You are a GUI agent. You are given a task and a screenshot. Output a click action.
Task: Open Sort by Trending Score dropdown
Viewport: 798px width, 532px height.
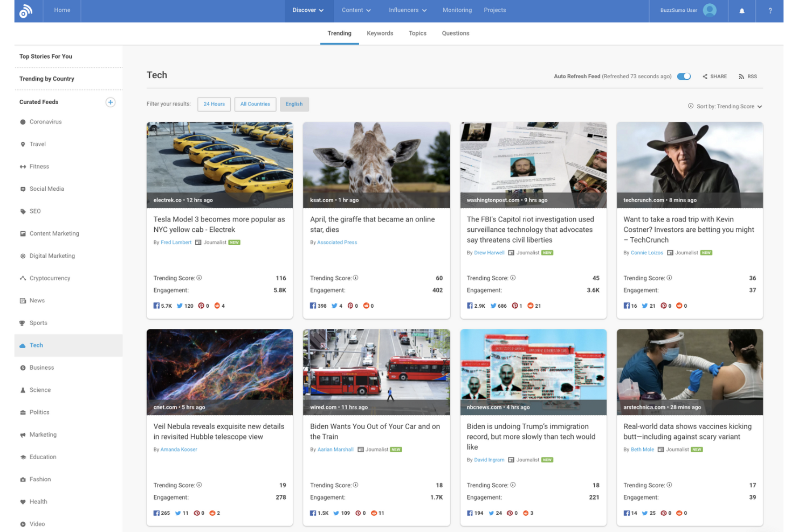point(730,107)
